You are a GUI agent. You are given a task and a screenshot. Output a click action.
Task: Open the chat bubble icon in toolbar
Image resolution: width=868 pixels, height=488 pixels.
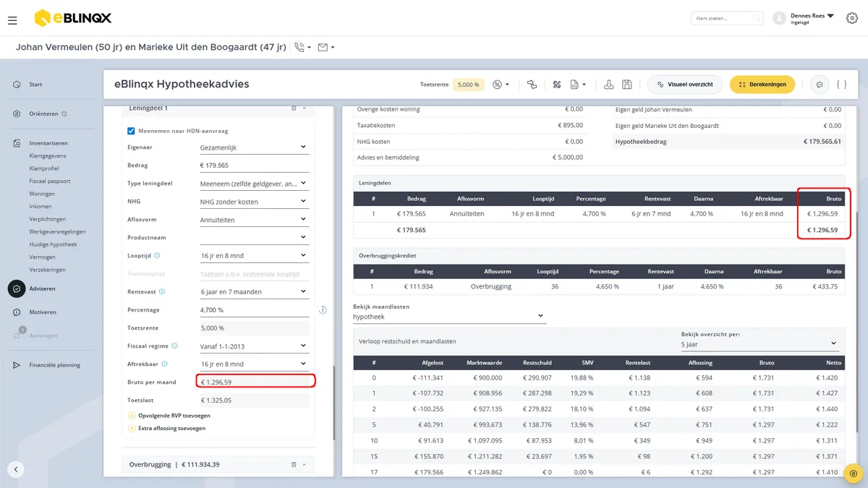point(820,85)
